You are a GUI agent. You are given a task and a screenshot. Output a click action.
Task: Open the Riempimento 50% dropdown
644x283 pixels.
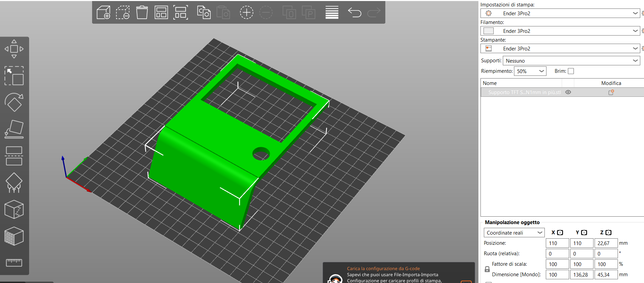(530, 71)
